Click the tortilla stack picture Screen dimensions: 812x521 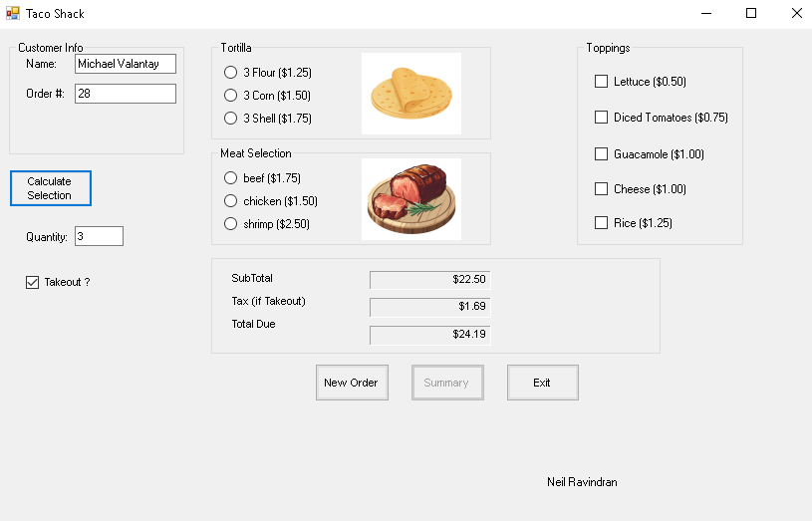tap(410, 94)
